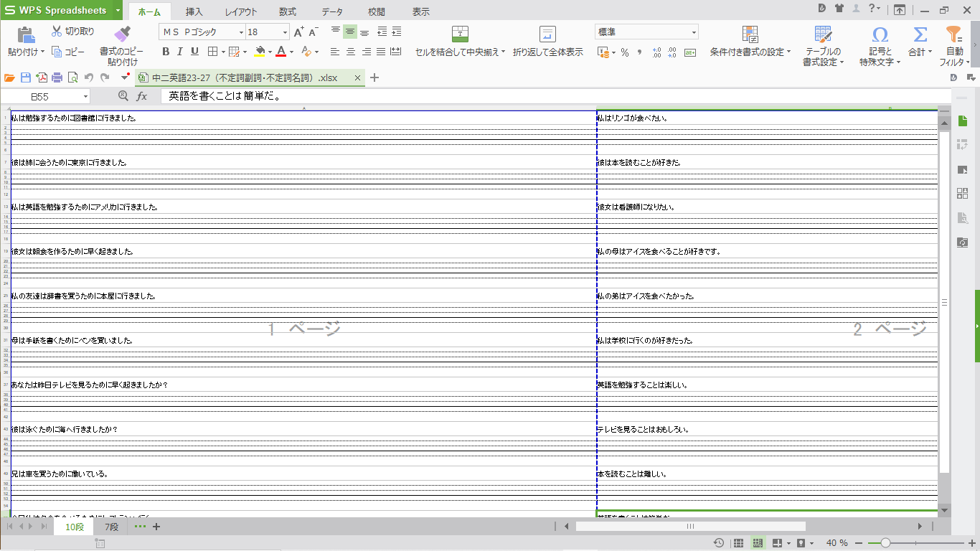Open the font size drop-down showing 18
This screenshot has width=980, height=551.
(285, 32)
